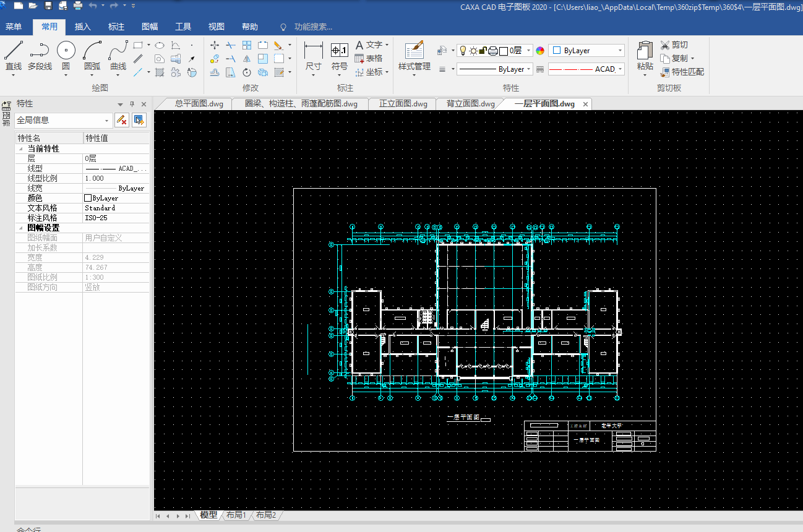Switch to the 视图 ribbon tab
This screenshot has width=803, height=532.
coord(217,27)
